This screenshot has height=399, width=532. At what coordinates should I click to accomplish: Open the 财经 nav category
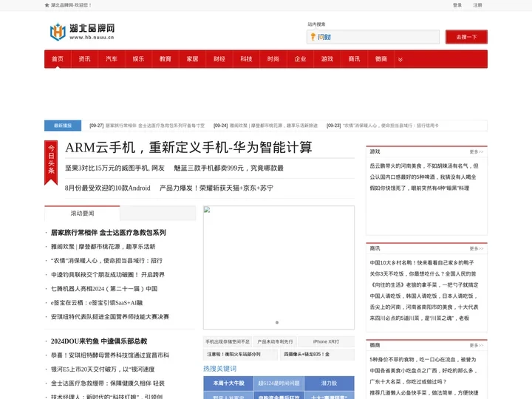point(219,59)
